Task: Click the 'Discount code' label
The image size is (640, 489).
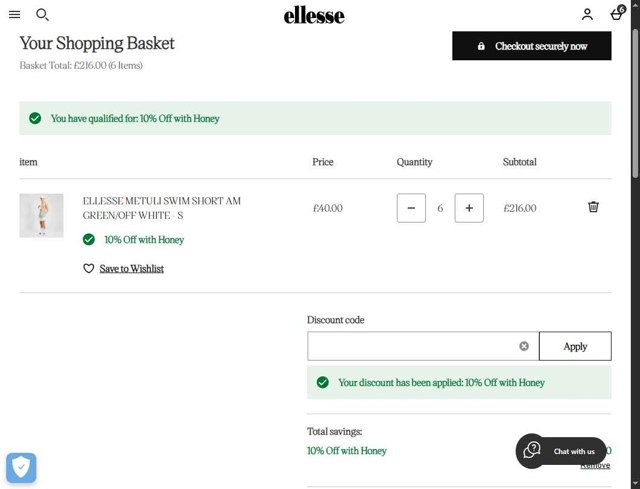Action: 336,320
